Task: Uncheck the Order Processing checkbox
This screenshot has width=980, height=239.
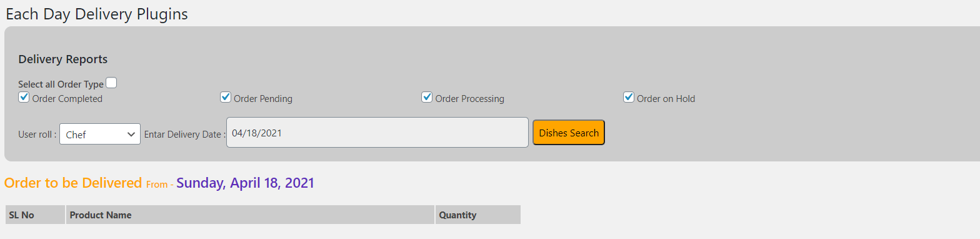Action: [427, 97]
